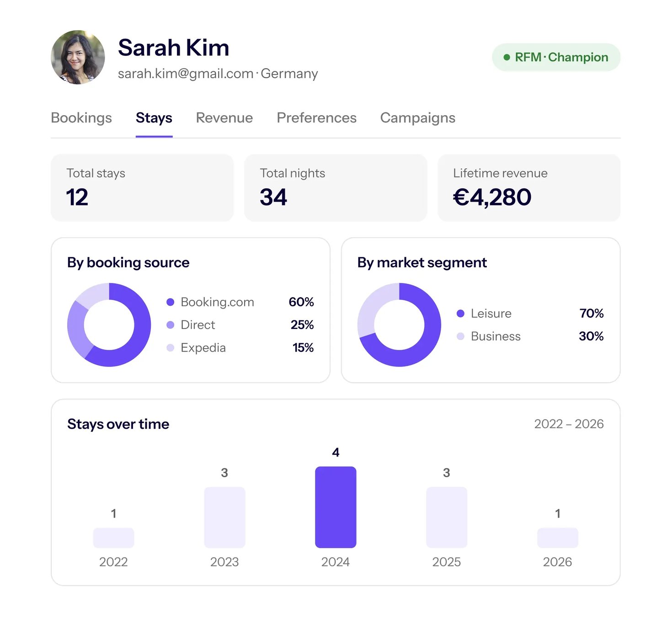Click the 60% value for Booking.com
This screenshot has width=672, height=617.
coord(301,302)
